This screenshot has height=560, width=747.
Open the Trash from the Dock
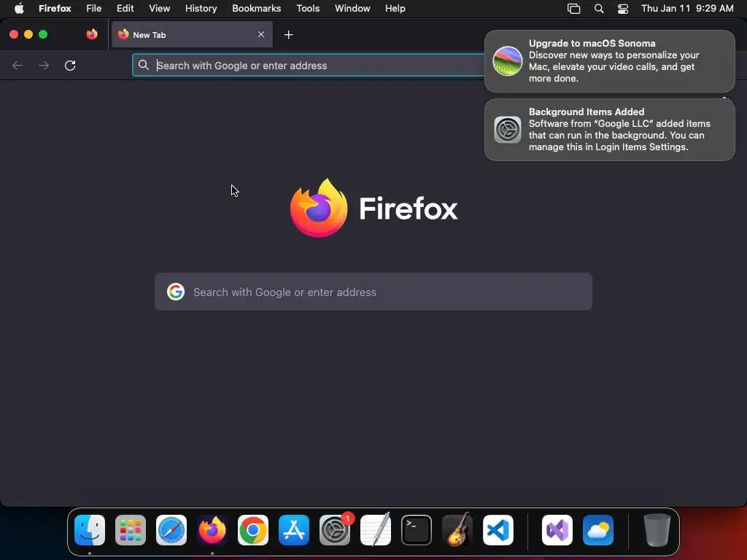(657, 530)
